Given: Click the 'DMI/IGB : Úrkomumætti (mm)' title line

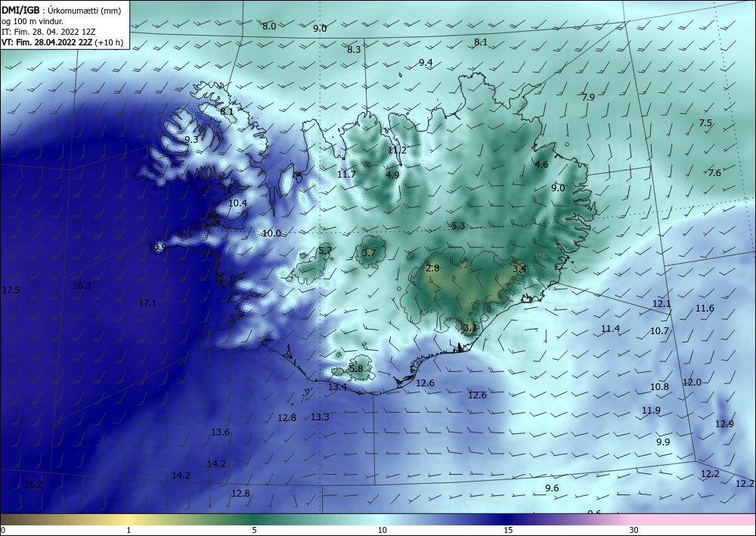Looking at the screenshot, I should tap(61, 10).
